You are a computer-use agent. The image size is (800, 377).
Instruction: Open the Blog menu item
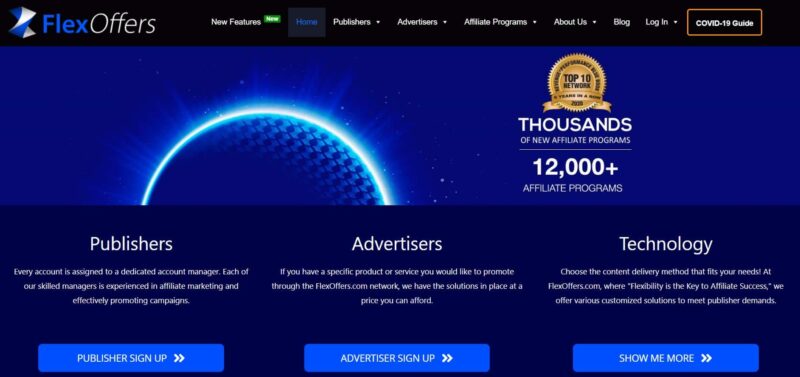pyautogui.click(x=621, y=22)
